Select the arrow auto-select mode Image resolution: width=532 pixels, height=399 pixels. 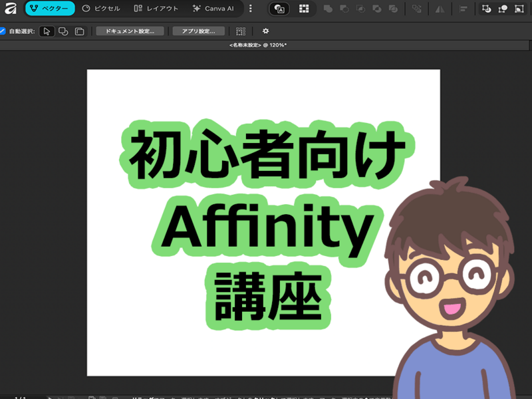(x=47, y=31)
